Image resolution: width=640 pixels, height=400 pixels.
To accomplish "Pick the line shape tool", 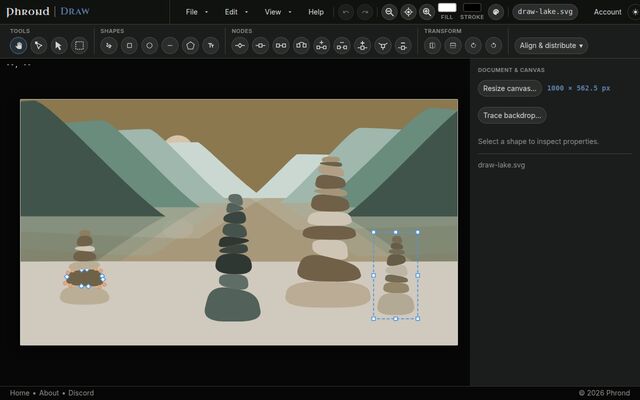I will click(170, 45).
